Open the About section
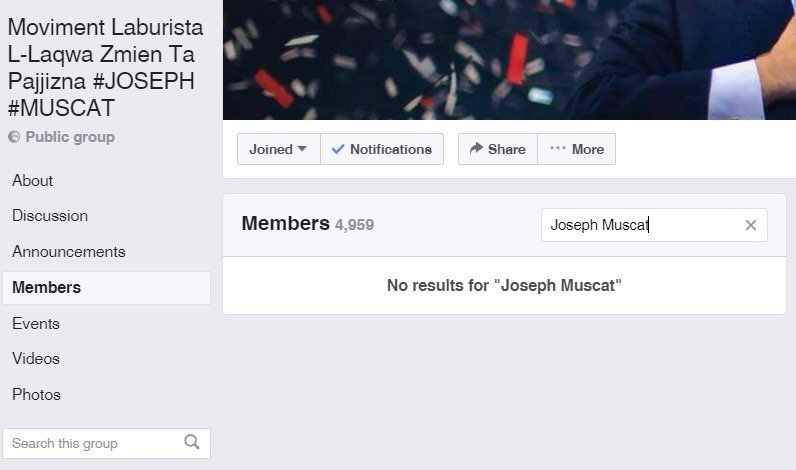This screenshot has width=796, height=470. pos(33,181)
